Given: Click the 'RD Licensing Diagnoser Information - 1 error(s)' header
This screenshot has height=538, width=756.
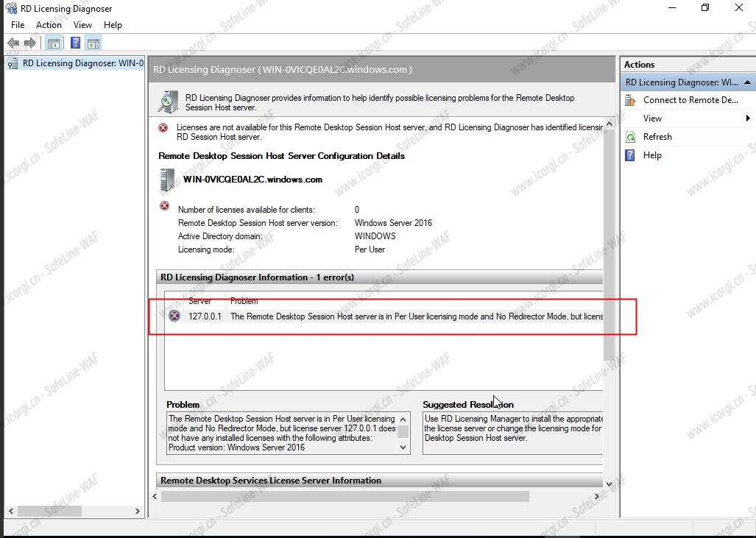Looking at the screenshot, I should pyautogui.click(x=258, y=277).
